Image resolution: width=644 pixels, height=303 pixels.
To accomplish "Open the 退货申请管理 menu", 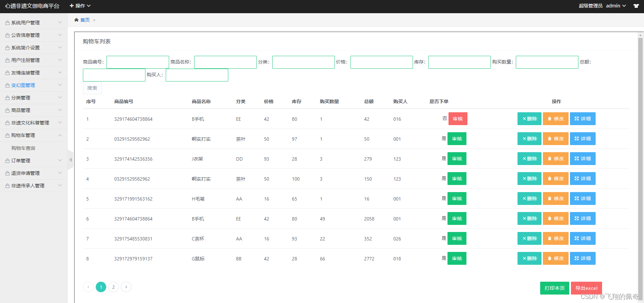I will pyautogui.click(x=34, y=173).
